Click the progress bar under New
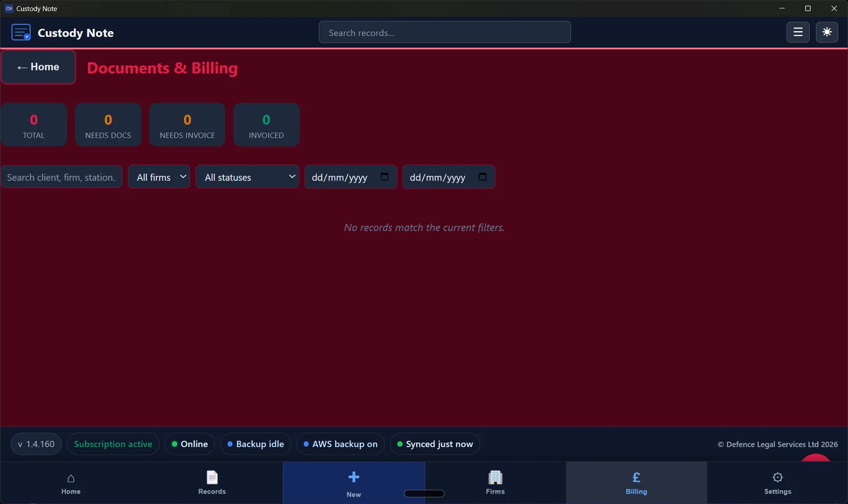848x504 pixels. pyautogui.click(x=423, y=493)
